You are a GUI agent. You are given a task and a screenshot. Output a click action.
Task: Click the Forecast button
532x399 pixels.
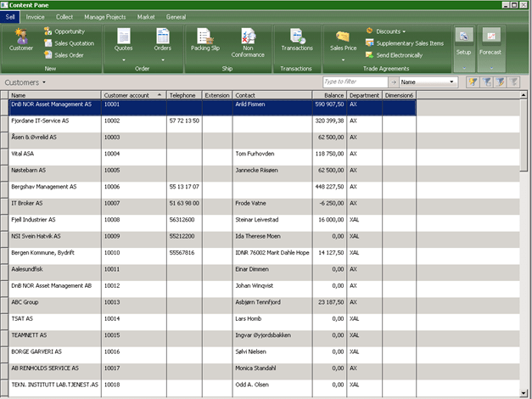tap(490, 41)
